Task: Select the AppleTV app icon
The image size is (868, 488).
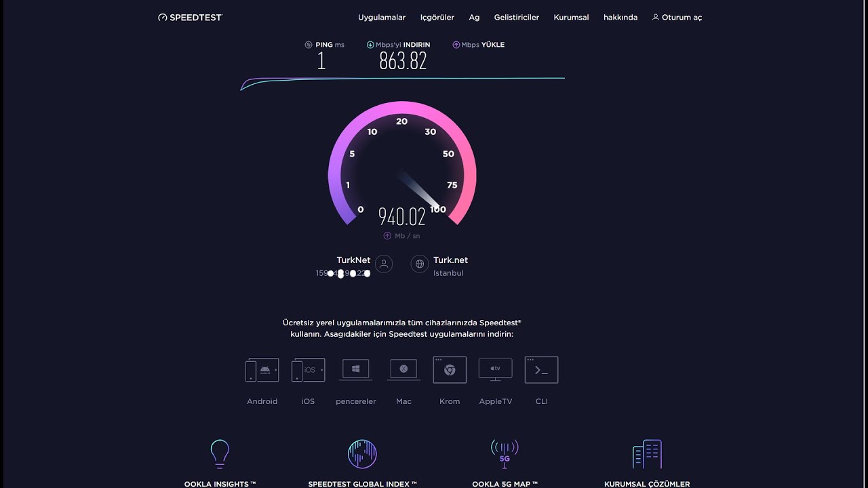Action: (x=496, y=370)
